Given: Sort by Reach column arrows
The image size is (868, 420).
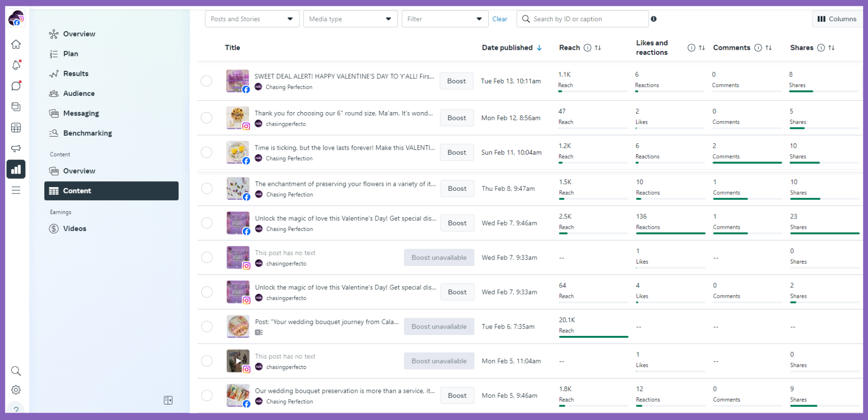Looking at the screenshot, I should 598,48.
